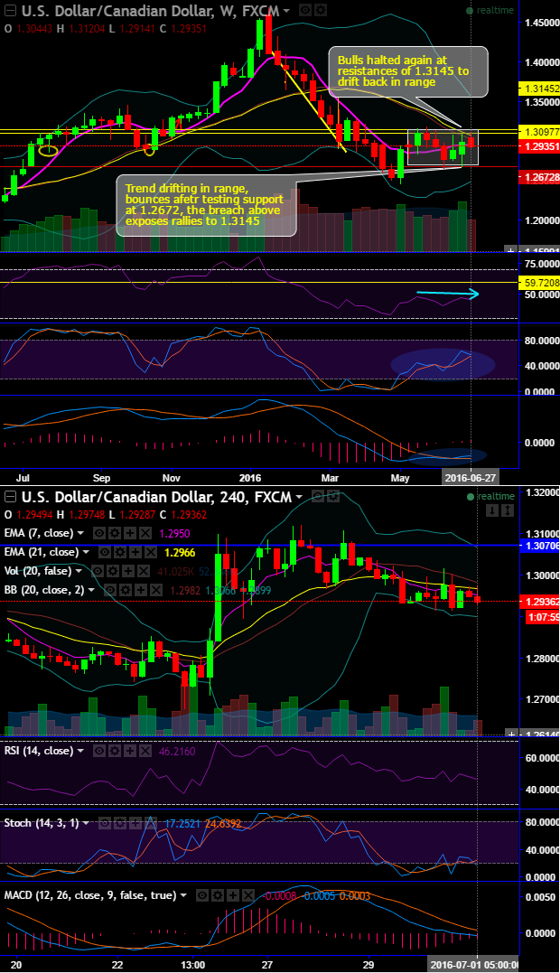Click the plus icon beside EMA (21, close)
The height and width of the screenshot is (973, 560).
pyautogui.click(x=135, y=552)
